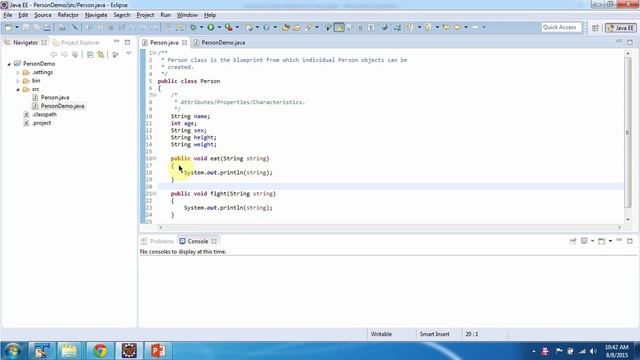This screenshot has height=360, width=640.
Task: Collapse the eat method fold at line 16
Action: tap(155, 158)
